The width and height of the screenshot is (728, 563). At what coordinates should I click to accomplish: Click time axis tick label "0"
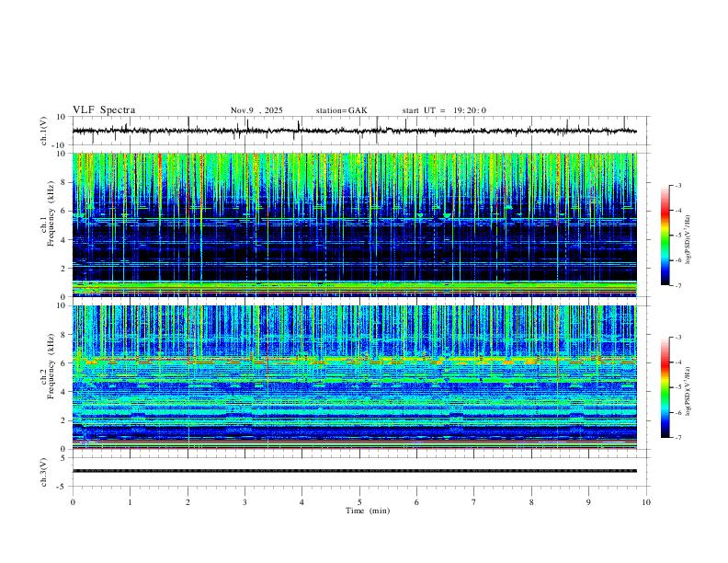(73, 502)
